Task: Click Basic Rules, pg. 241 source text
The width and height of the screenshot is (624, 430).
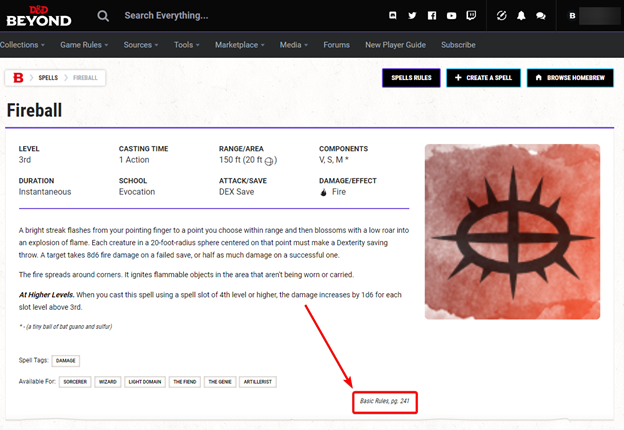Action: (384, 401)
